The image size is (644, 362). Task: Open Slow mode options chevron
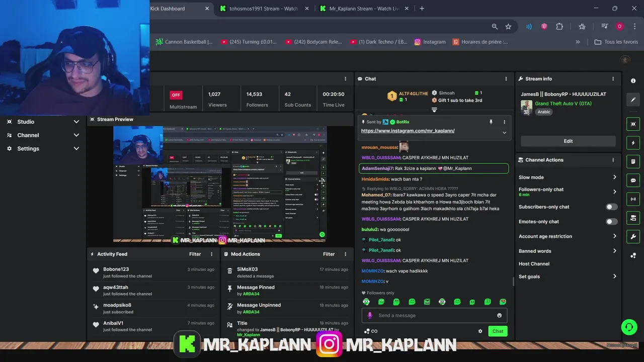(614, 177)
